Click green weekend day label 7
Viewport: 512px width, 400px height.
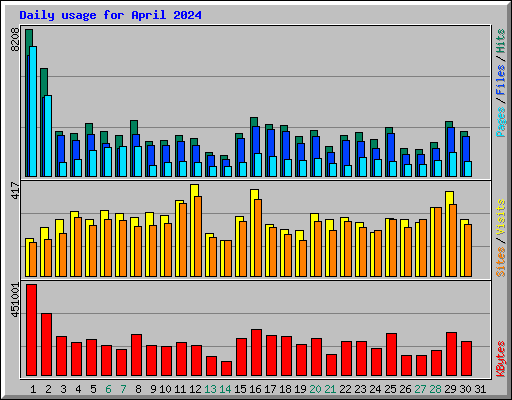(x=123, y=389)
